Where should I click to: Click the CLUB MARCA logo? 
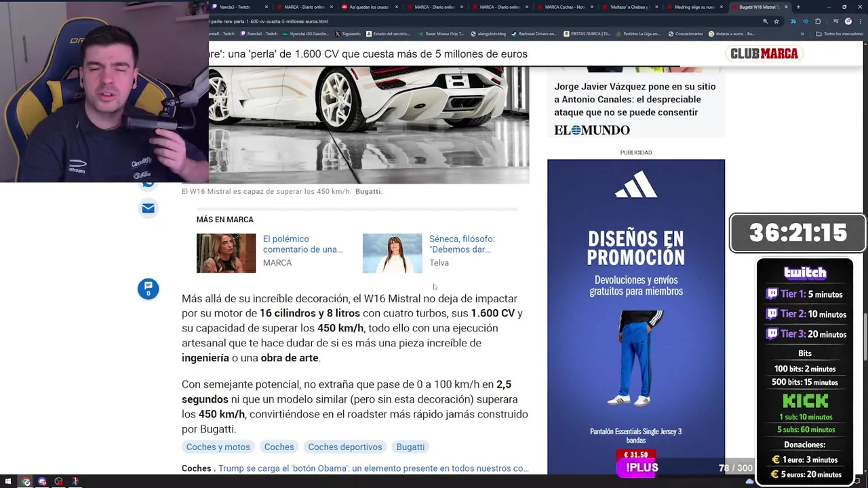click(764, 54)
